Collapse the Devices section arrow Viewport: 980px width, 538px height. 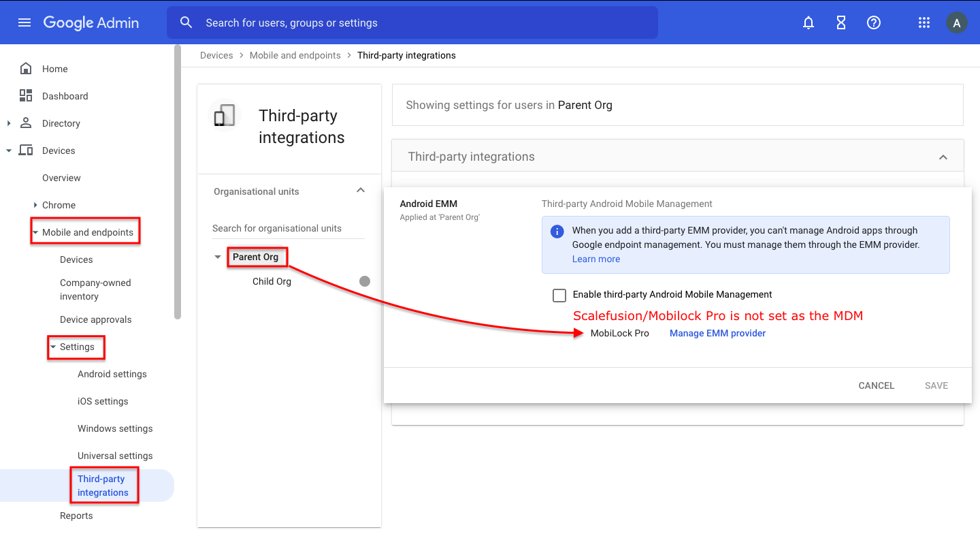pos(9,151)
